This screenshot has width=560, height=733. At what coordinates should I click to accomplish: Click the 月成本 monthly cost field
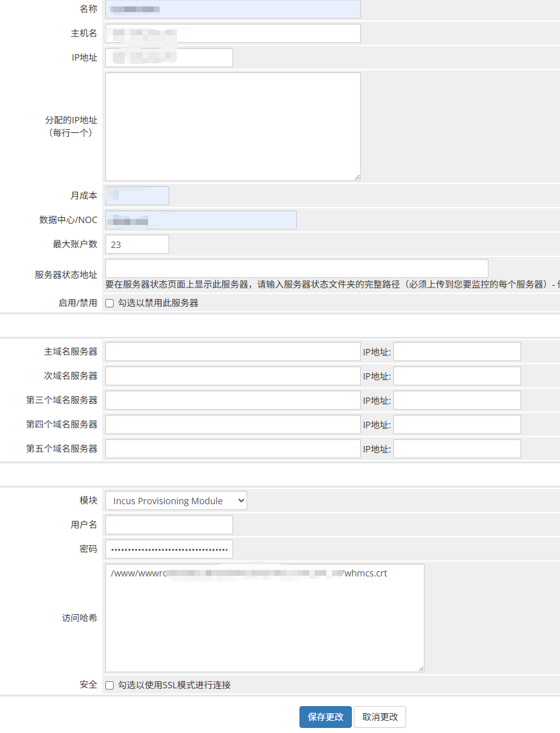tap(137, 196)
